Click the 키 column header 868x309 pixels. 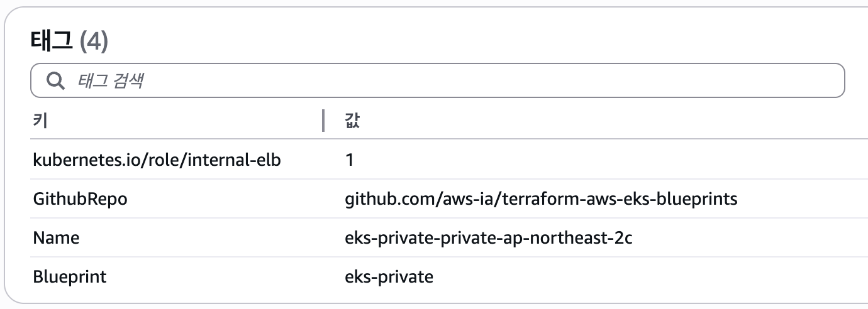pyautogui.click(x=40, y=121)
